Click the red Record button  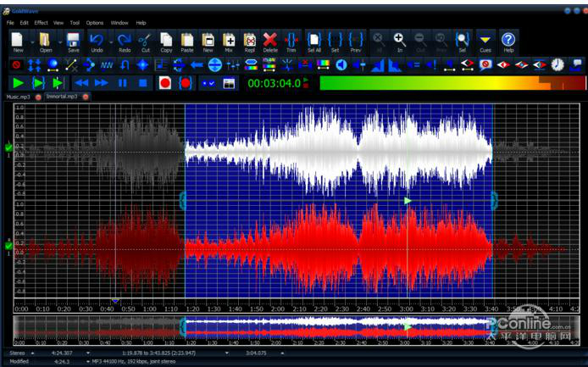(164, 82)
